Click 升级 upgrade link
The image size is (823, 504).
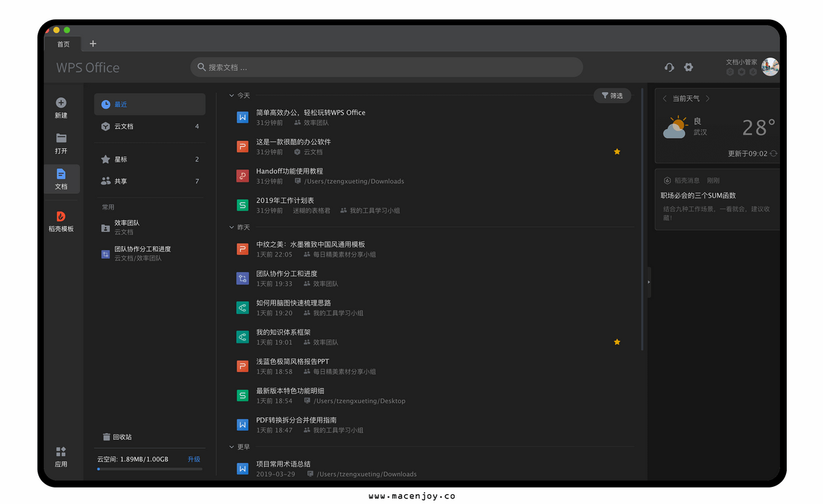pos(194,459)
